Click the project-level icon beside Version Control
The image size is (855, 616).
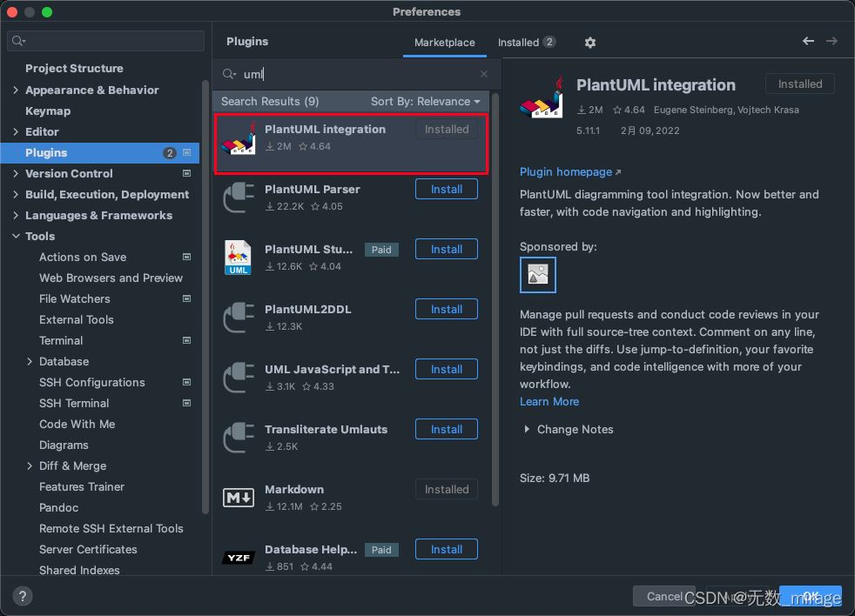coord(187,173)
